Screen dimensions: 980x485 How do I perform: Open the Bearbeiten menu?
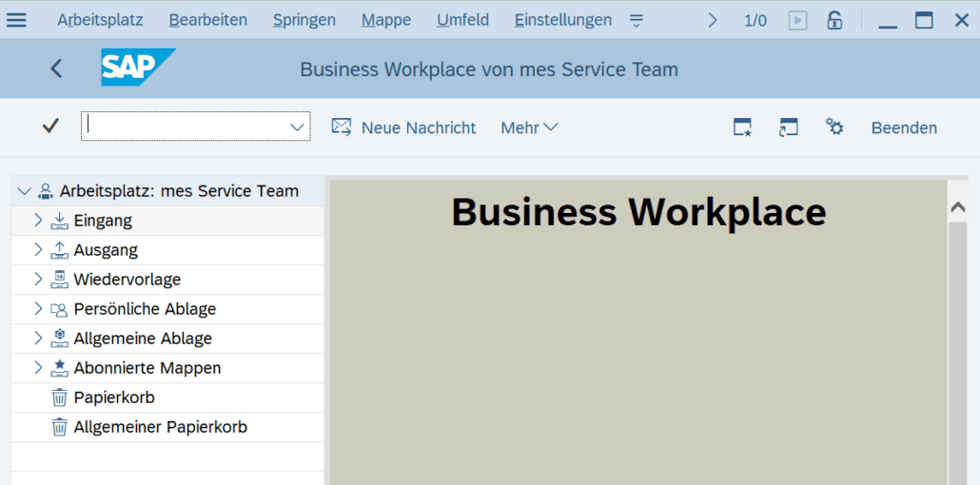(x=207, y=20)
